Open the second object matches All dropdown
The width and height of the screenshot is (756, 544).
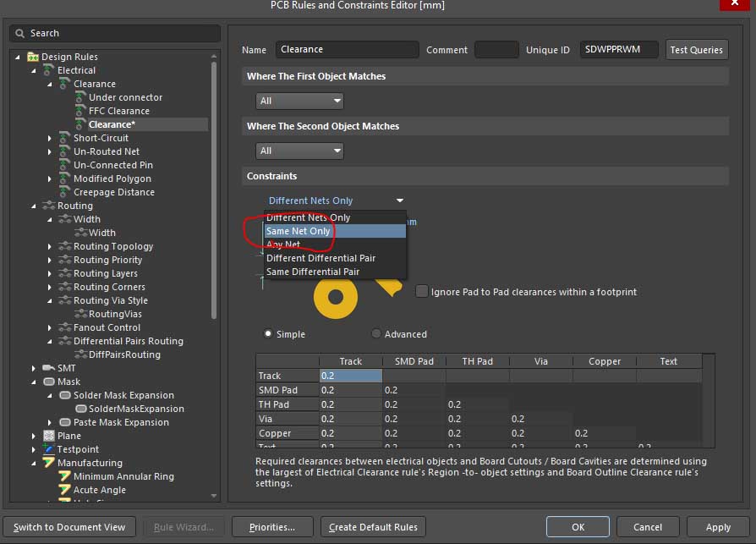(x=299, y=151)
